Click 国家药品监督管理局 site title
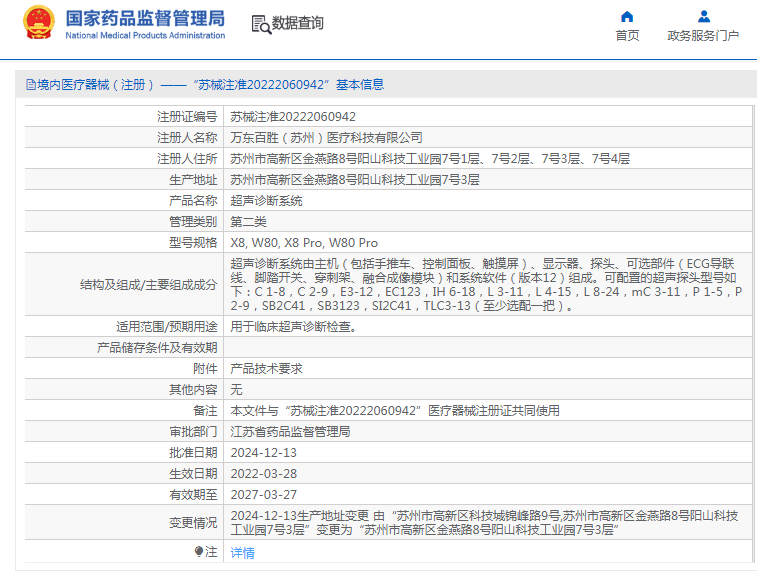Screen dimensions: 757x573 pyautogui.click(x=145, y=18)
